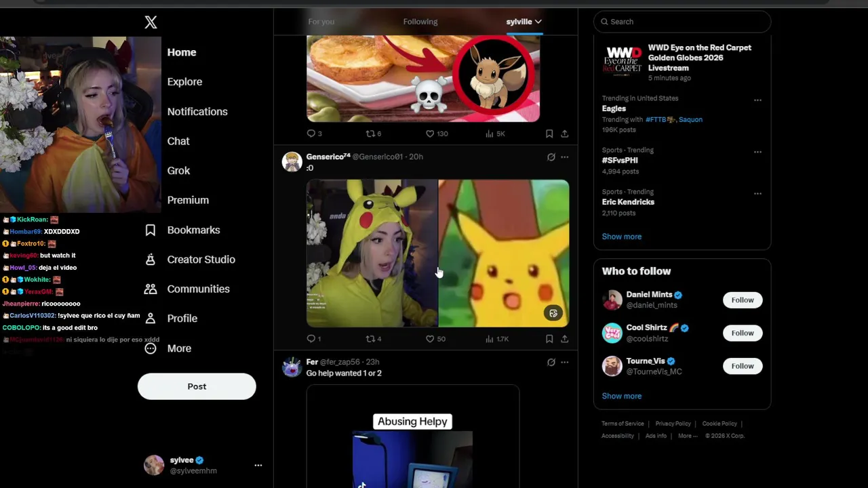Like Genserico's post with 50 likes
868x488 pixels.
tap(430, 339)
